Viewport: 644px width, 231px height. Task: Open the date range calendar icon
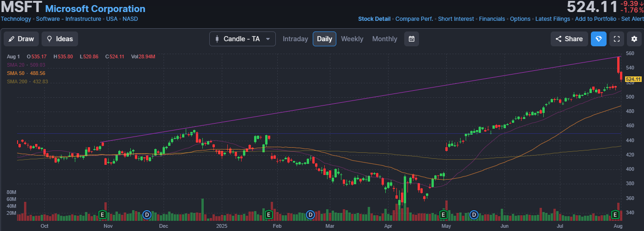pos(411,39)
